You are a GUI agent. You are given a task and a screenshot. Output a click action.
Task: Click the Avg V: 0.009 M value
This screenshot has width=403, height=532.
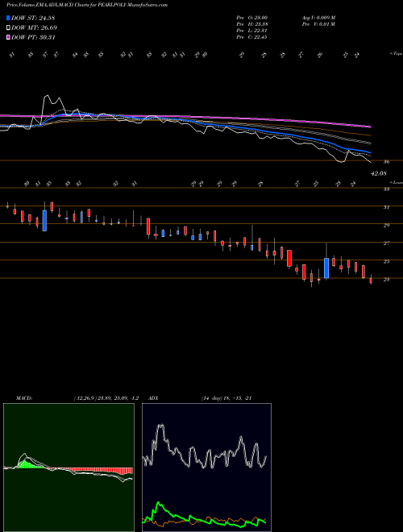point(318,18)
